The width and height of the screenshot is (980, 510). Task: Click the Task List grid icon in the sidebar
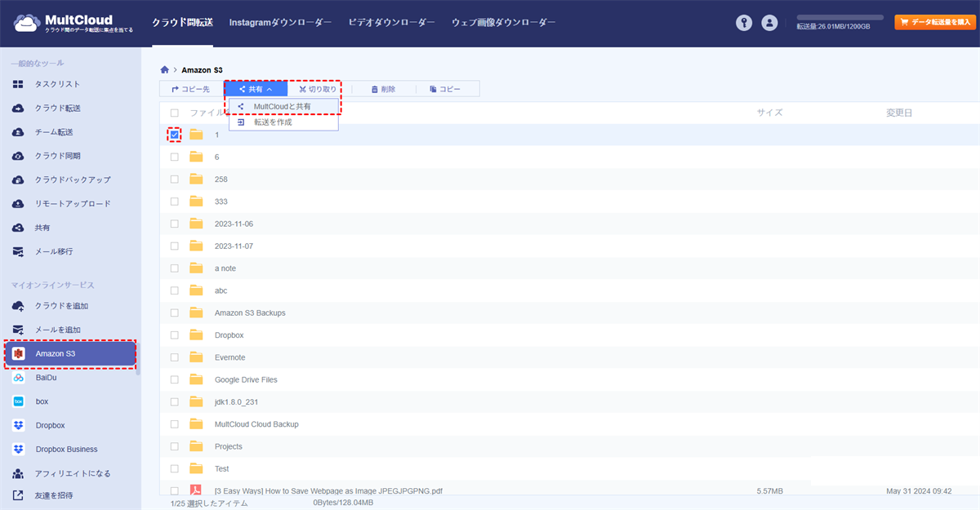[x=18, y=84]
